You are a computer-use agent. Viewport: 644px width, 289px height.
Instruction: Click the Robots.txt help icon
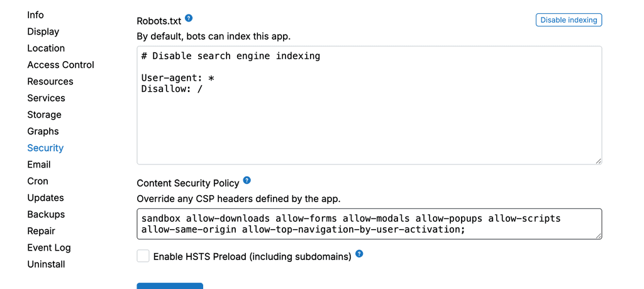click(x=189, y=18)
